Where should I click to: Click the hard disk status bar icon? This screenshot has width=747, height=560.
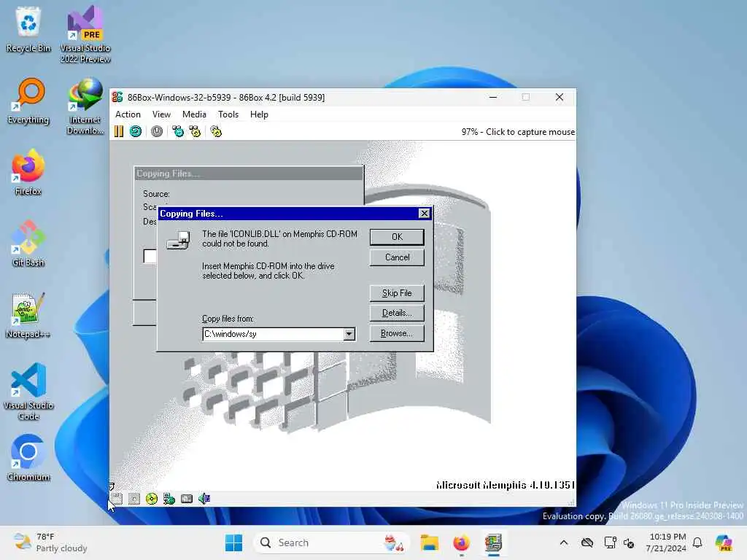pos(187,499)
